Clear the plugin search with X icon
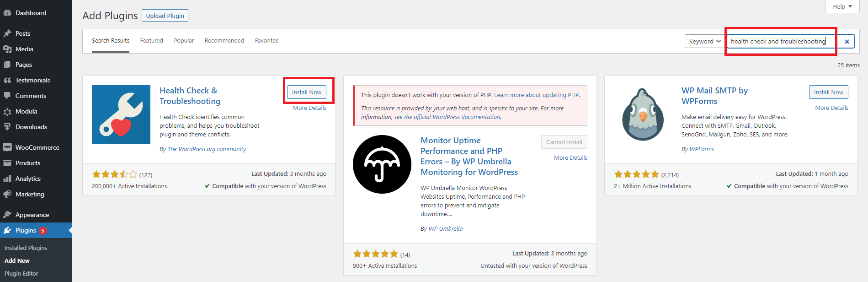Viewport: 868px width, 282px height. [x=847, y=41]
